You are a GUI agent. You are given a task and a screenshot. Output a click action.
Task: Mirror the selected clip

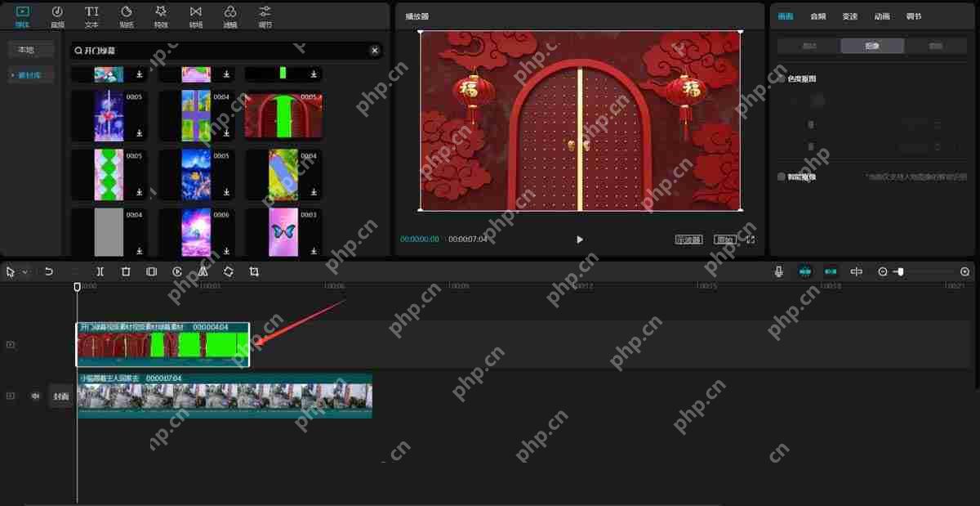point(203,271)
